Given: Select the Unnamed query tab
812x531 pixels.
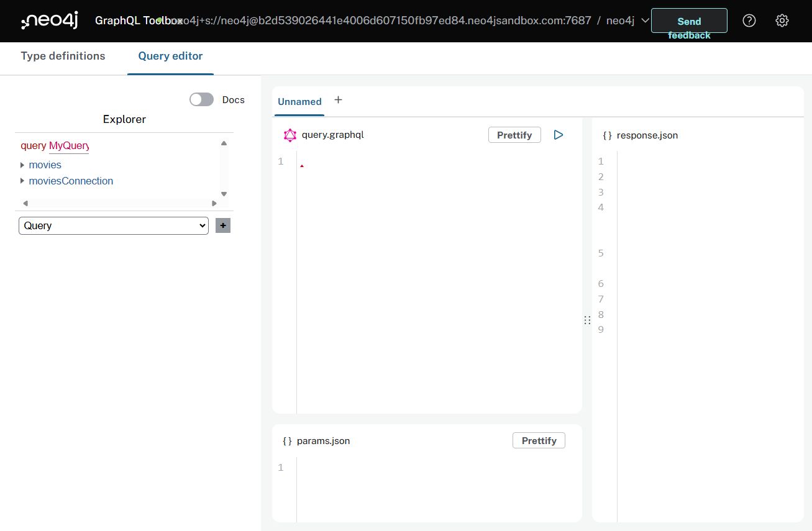Looking at the screenshot, I should pos(299,102).
